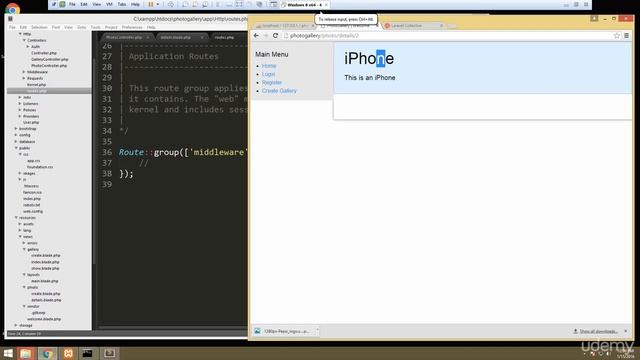Collapse the Http folder in sidebar
The height and width of the screenshot is (360, 640).
pyautogui.click(x=20, y=34)
